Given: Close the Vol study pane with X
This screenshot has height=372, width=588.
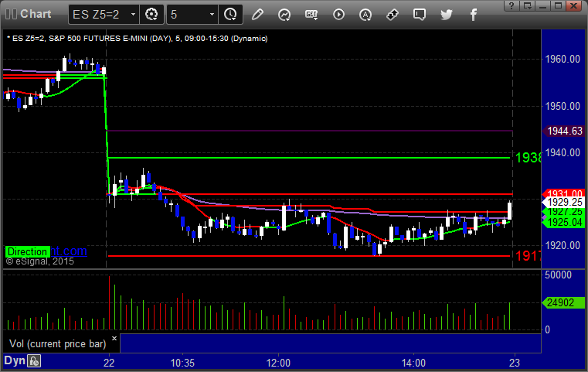Looking at the screenshot, I should 114,338.
